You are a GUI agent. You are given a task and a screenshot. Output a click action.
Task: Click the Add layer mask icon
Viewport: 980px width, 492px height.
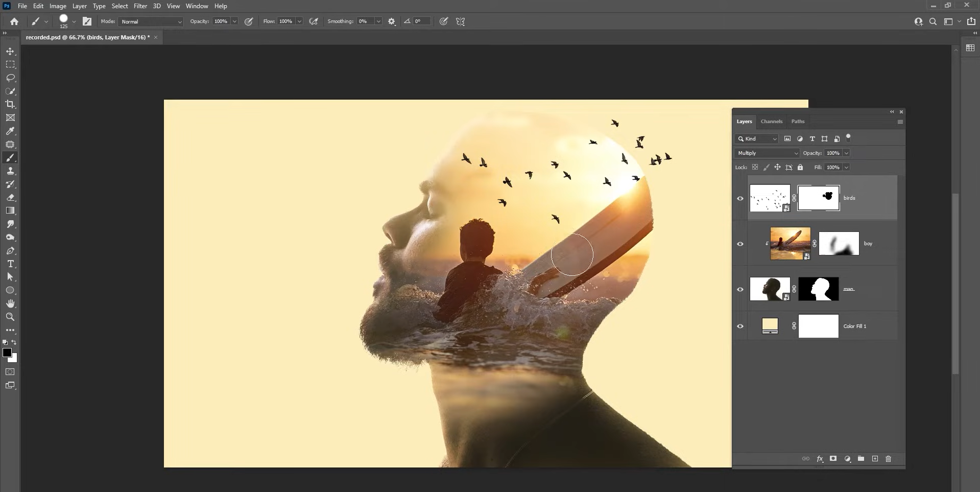(833, 459)
